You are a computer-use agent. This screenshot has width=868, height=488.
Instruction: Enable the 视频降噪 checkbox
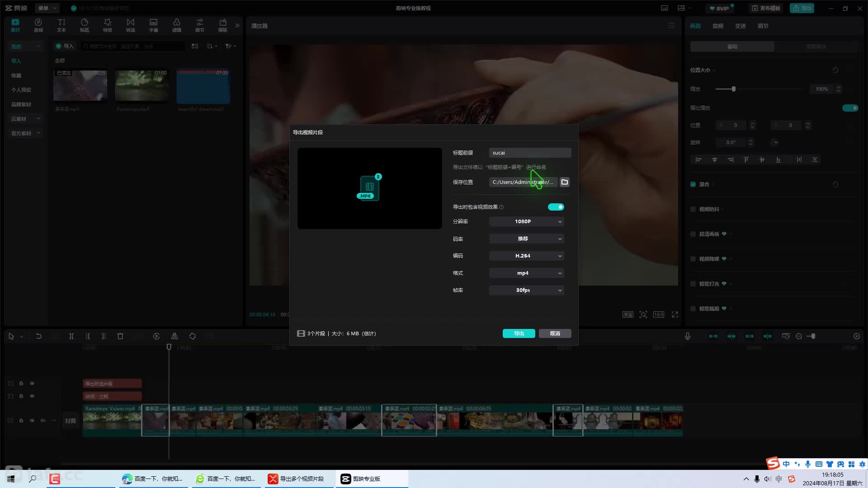693,259
